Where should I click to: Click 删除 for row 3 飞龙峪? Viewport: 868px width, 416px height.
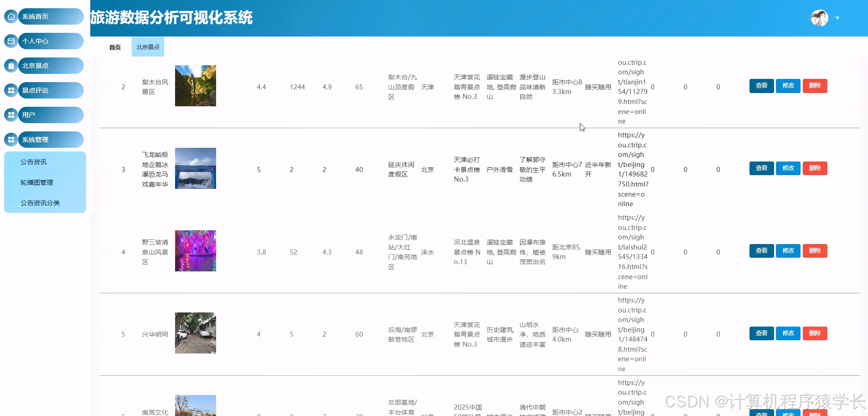815,168
